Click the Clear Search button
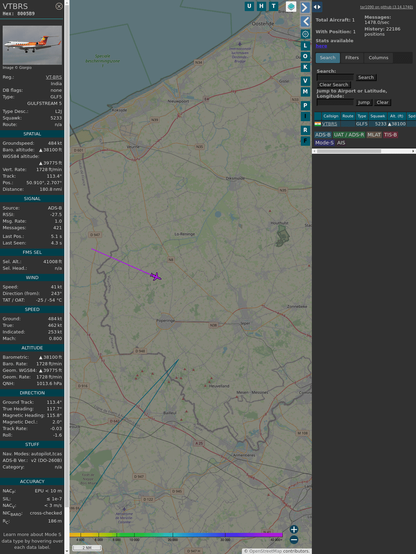Screen dimensions: 416x554 pyautogui.click(x=334, y=85)
